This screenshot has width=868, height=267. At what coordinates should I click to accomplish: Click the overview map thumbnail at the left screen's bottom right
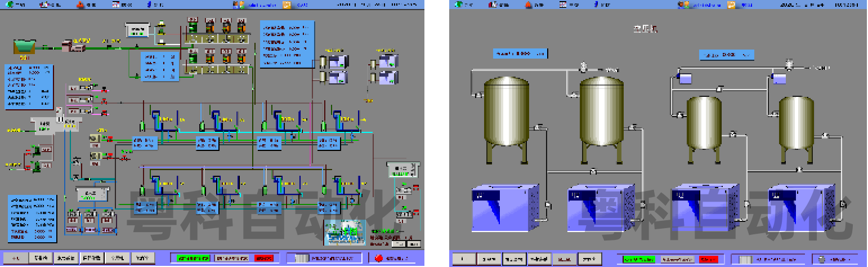point(344,232)
